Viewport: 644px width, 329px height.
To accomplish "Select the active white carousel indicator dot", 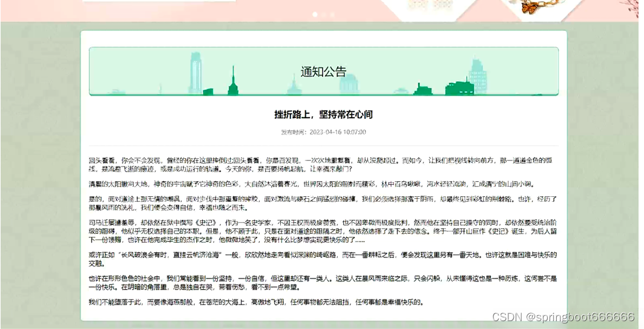I will [x=315, y=15].
